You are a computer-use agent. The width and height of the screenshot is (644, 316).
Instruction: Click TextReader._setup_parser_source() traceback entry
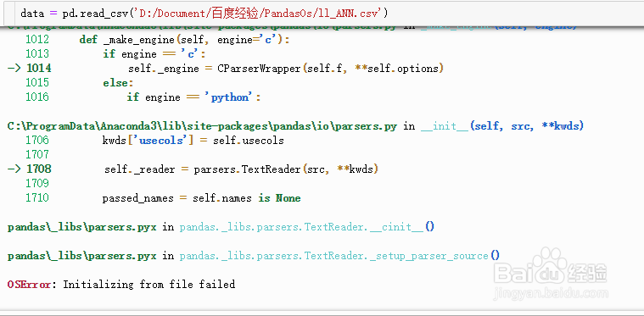click(x=339, y=256)
